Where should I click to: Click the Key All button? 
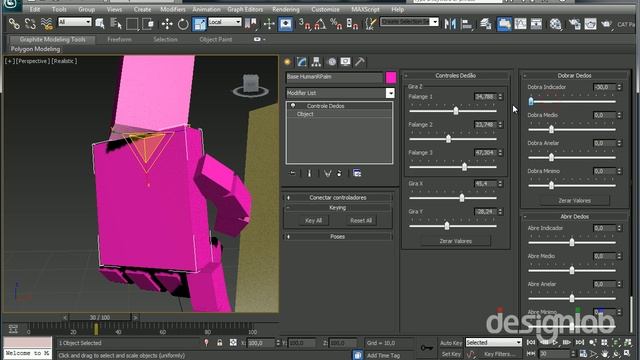[313, 220]
